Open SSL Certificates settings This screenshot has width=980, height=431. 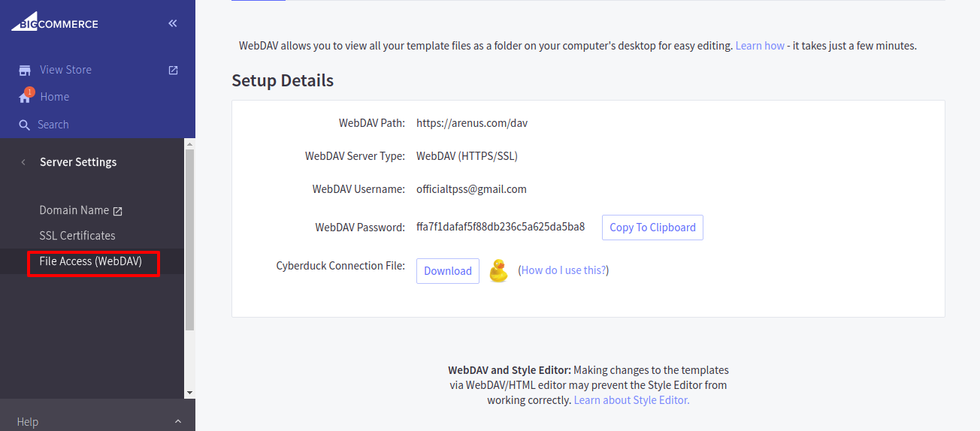click(x=77, y=236)
